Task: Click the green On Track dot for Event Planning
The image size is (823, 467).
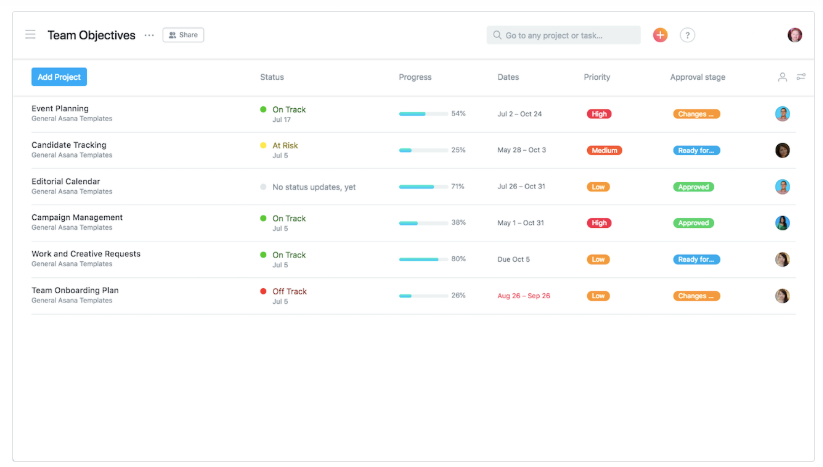Action: [263, 109]
